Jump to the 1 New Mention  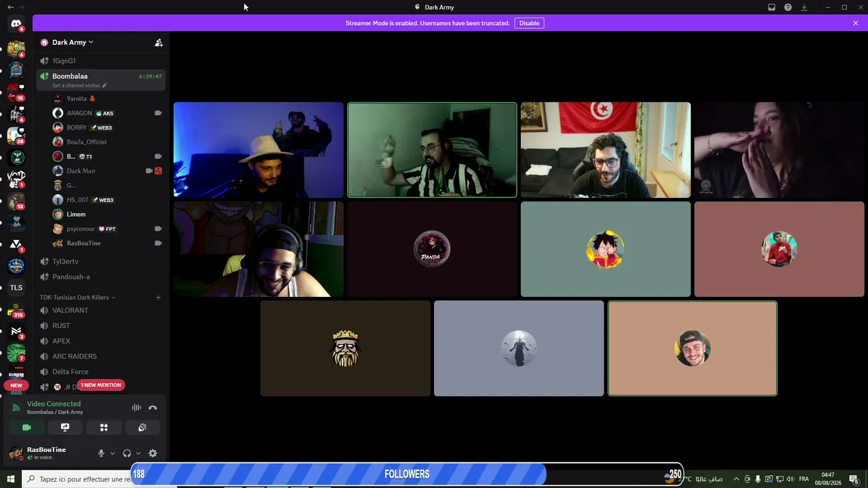click(101, 385)
